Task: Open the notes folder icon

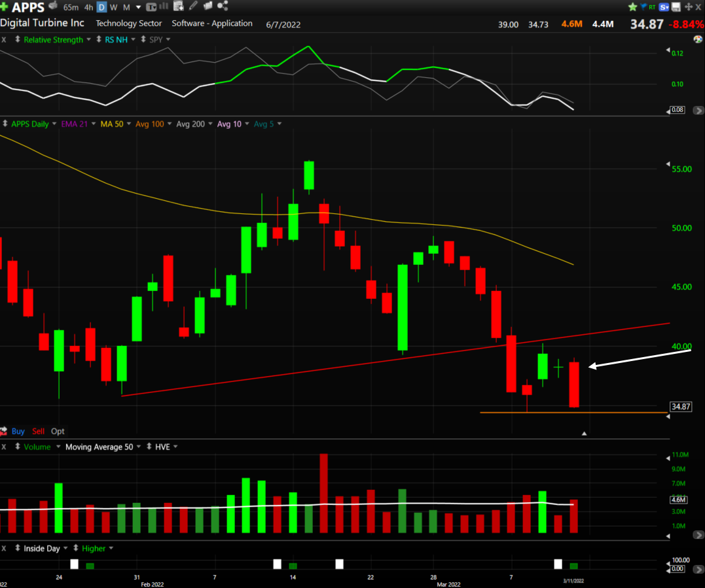Action: coord(208,6)
